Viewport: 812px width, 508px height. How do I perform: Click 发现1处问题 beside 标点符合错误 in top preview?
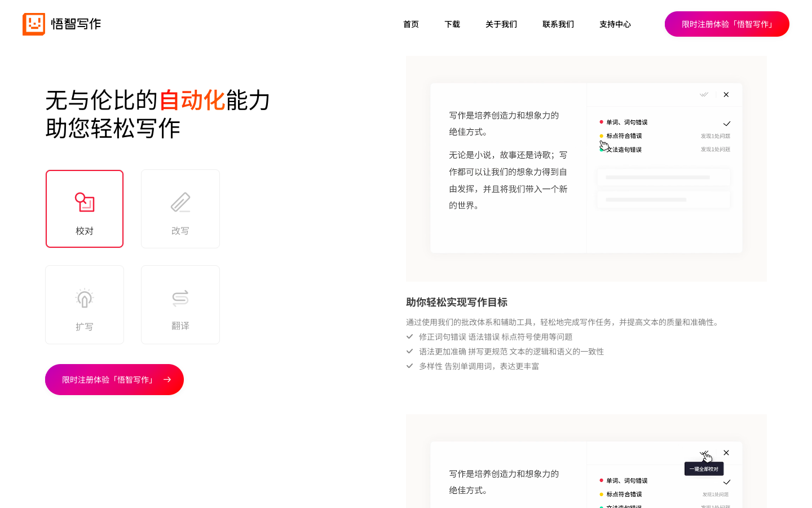(716, 136)
